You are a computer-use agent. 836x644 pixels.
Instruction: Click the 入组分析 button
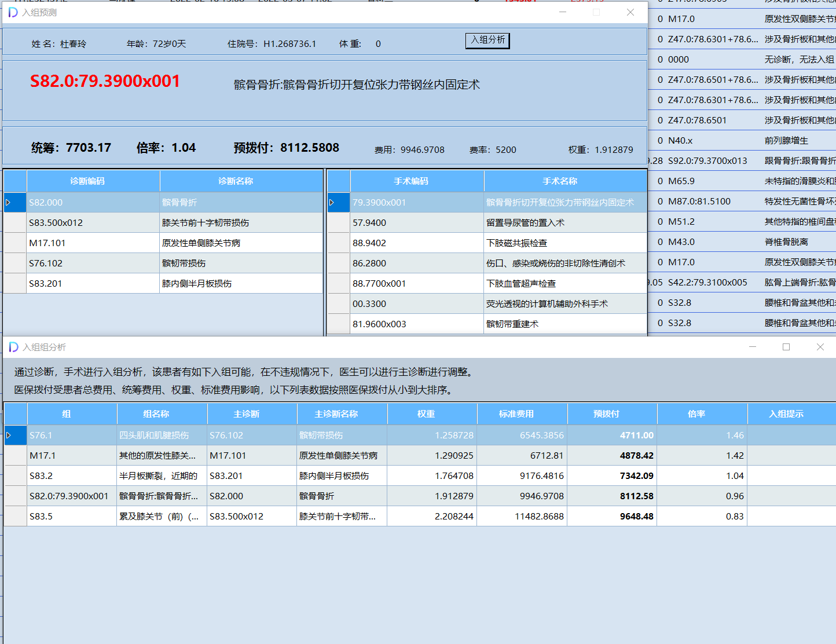click(487, 41)
